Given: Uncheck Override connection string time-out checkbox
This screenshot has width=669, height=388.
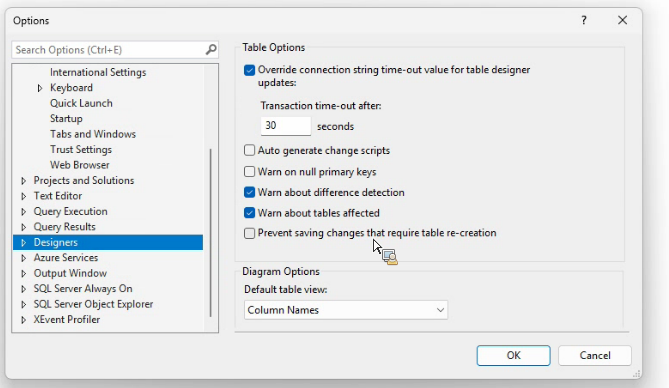Looking at the screenshot, I should 249,70.
